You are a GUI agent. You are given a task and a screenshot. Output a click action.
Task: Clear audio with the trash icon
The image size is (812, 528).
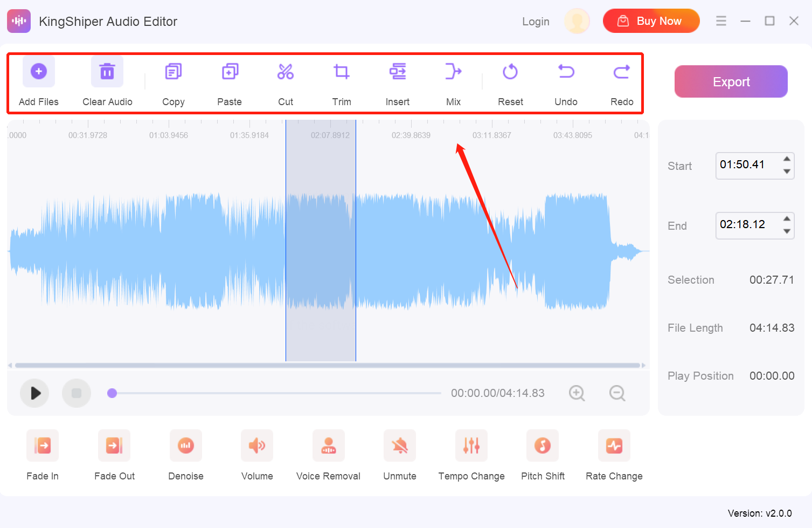(107, 72)
